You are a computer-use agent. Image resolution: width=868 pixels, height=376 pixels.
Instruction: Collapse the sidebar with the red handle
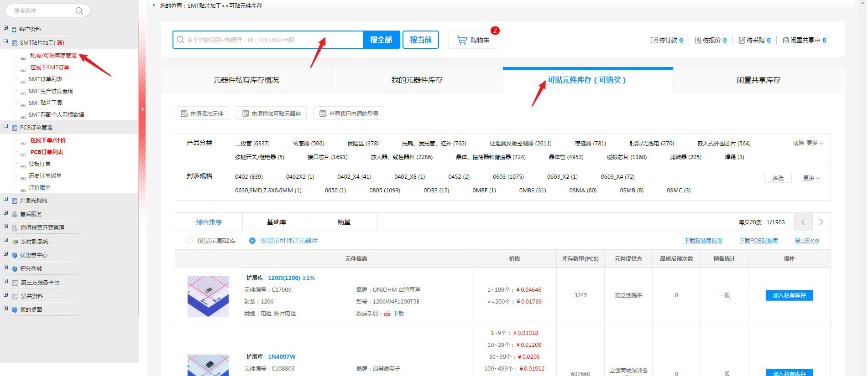click(x=142, y=109)
